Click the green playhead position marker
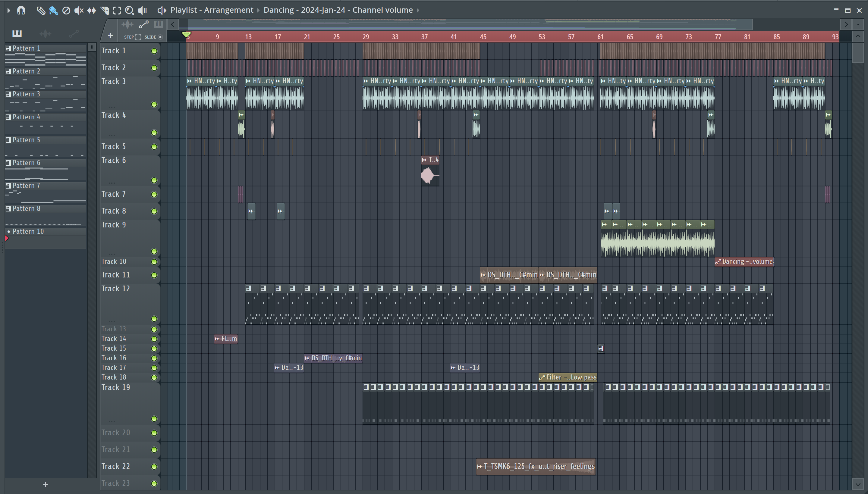868x494 pixels. point(186,35)
